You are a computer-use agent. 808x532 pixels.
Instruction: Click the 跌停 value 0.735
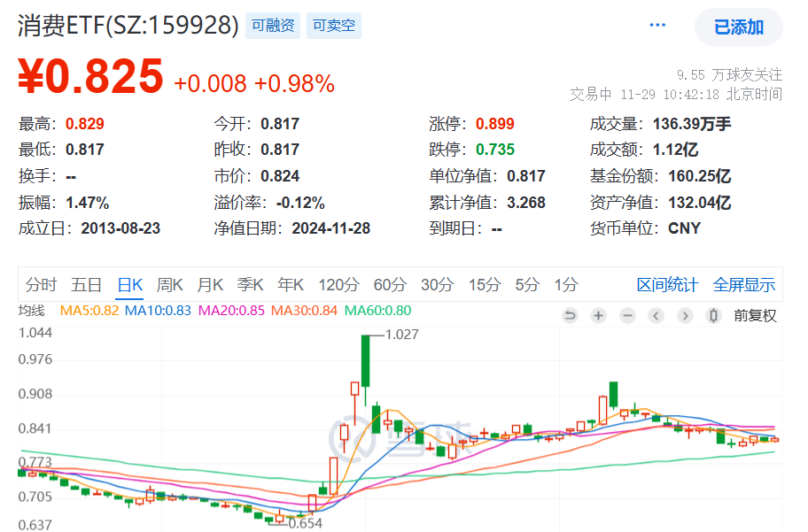pyautogui.click(x=494, y=150)
